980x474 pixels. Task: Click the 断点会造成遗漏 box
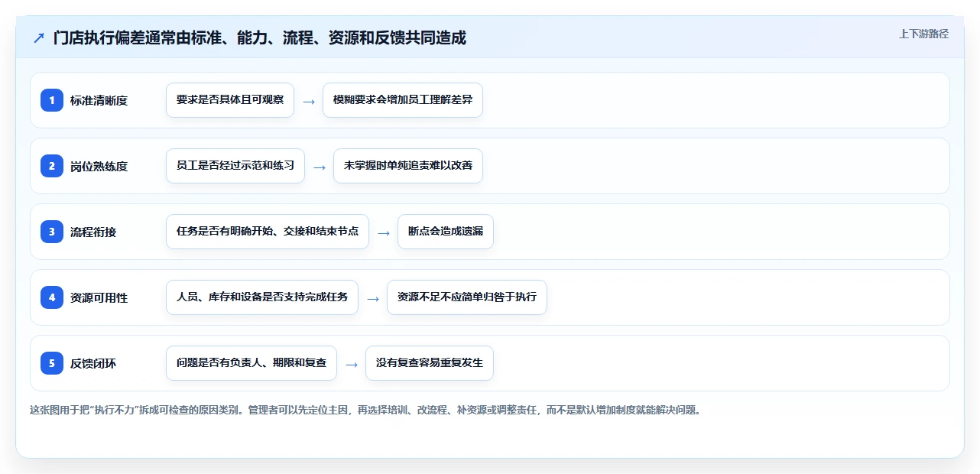446,232
